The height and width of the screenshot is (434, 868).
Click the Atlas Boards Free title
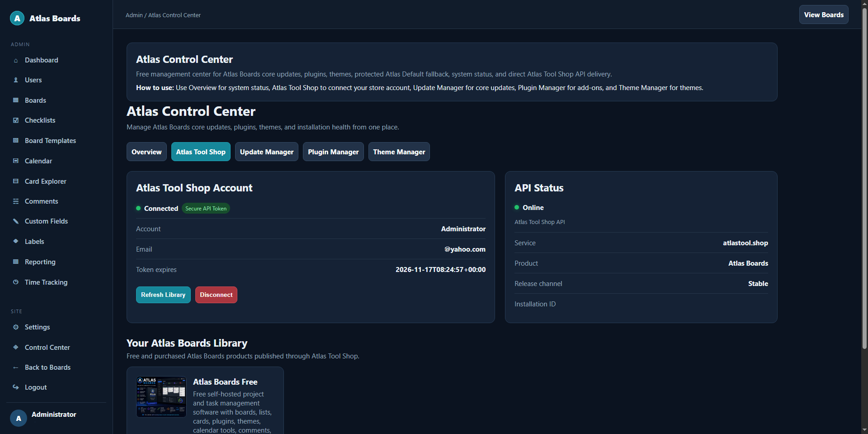tap(225, 382)
